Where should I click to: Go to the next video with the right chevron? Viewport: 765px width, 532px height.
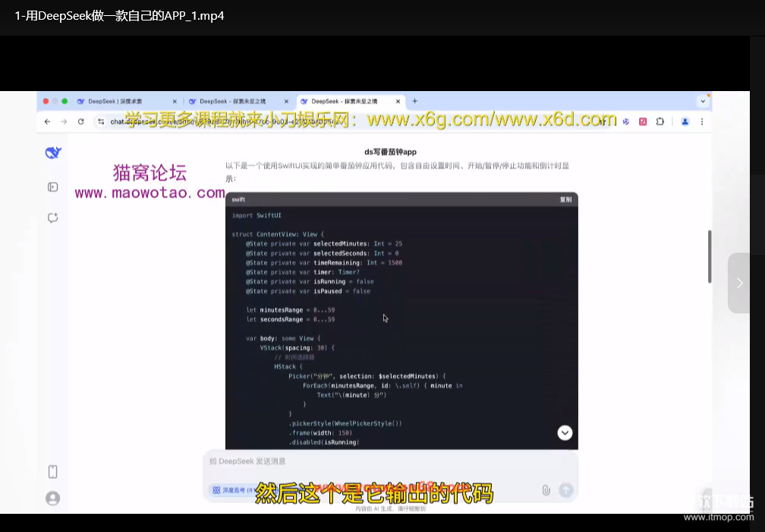click(x=739, y=283)
